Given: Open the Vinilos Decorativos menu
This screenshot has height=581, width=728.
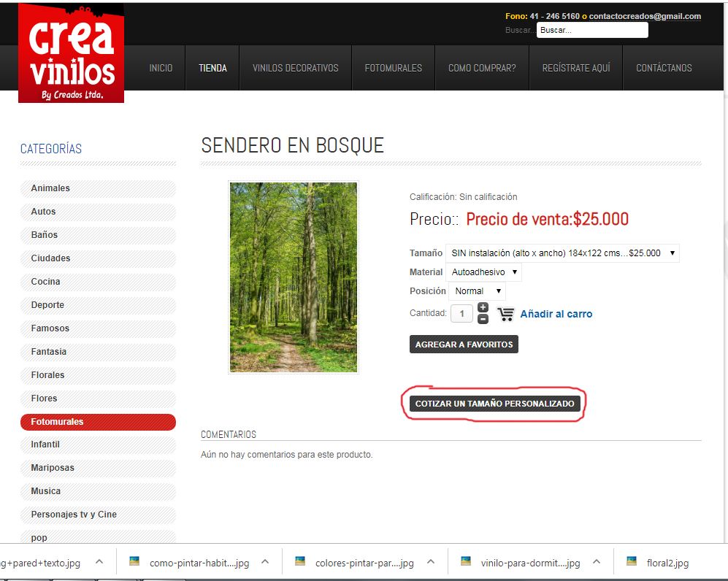Looking at the screenshot, I should [295, 68].
